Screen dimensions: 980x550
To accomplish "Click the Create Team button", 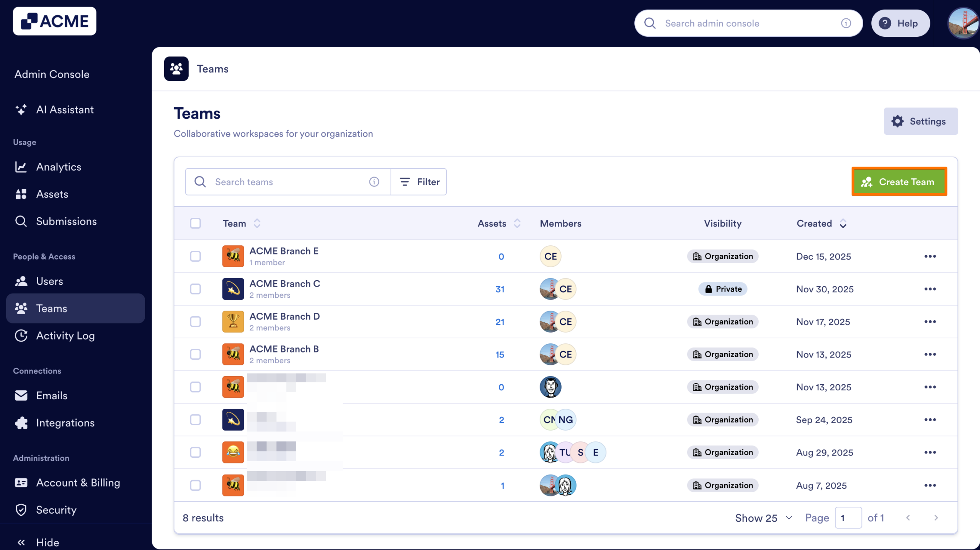I will coord(899,182).
